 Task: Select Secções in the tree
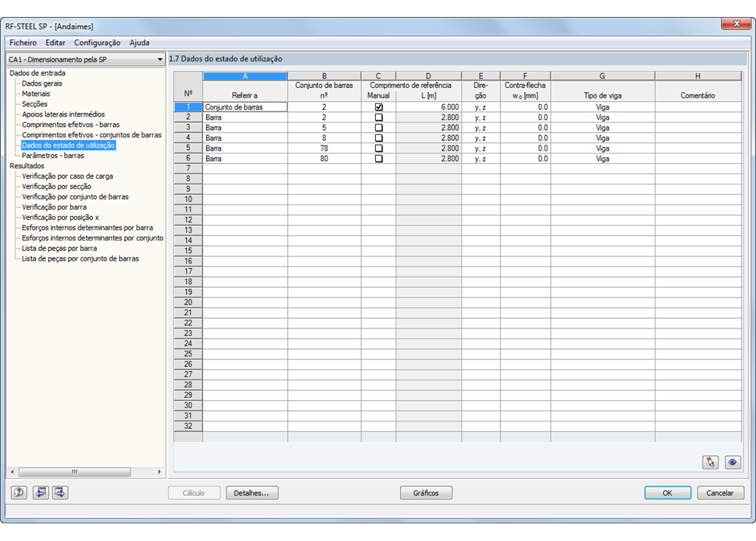tap(35, 104)
